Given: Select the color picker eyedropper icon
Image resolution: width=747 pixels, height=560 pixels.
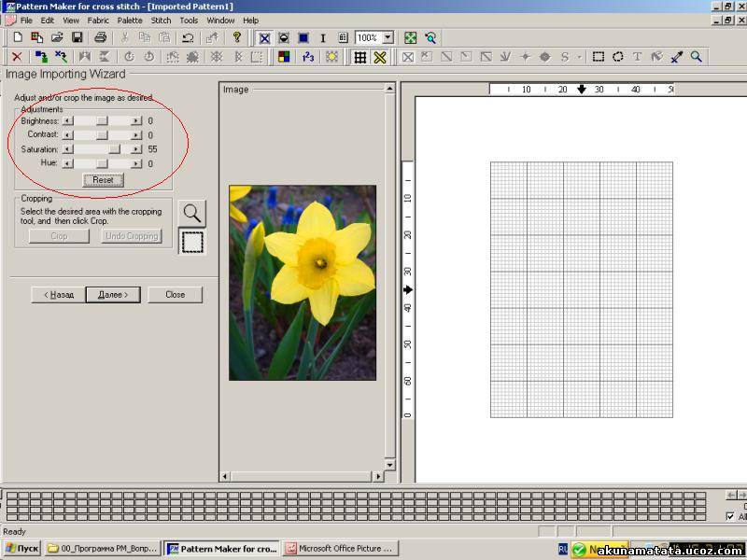Looking at the screenshot, I should coord(676,57).
